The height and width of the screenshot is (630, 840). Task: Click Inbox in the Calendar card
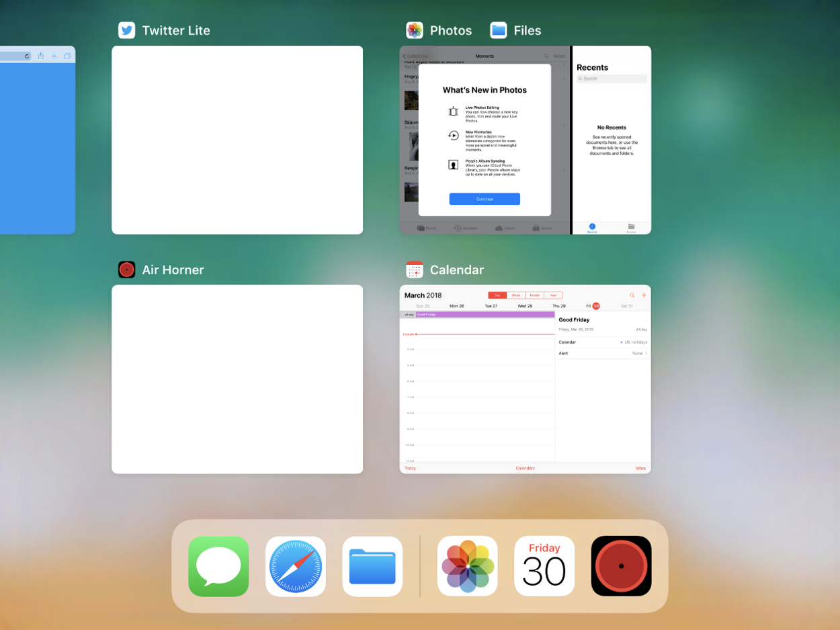pyautogui.click(x=641, y=468)
